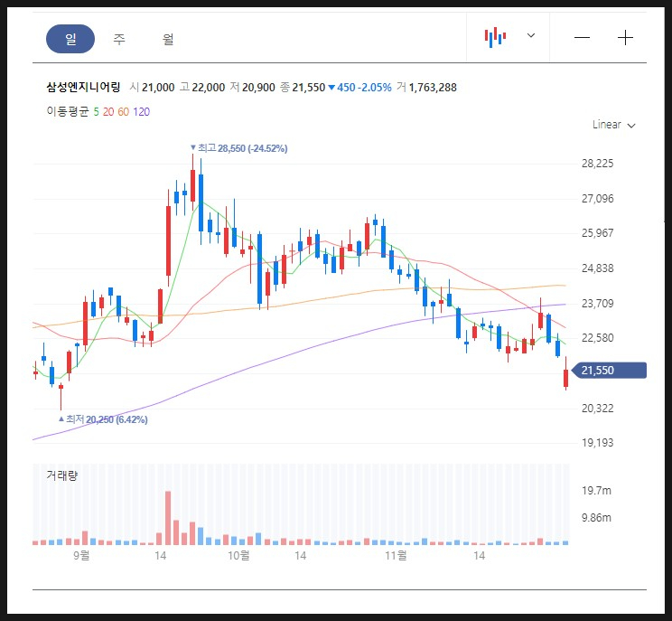Click the 60-day moving average label
Viewport: 672px width, 621px height.
click(x=124, y=112)
